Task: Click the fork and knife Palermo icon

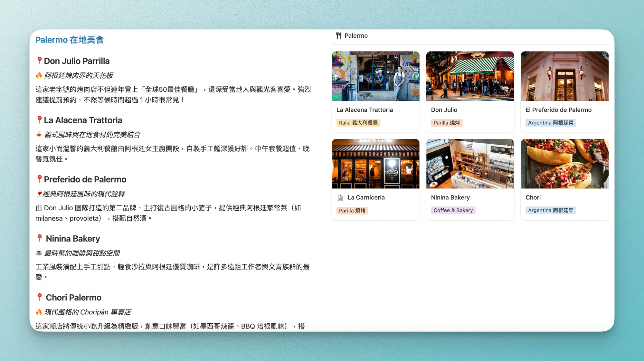Action: click(x=338, y=36)
